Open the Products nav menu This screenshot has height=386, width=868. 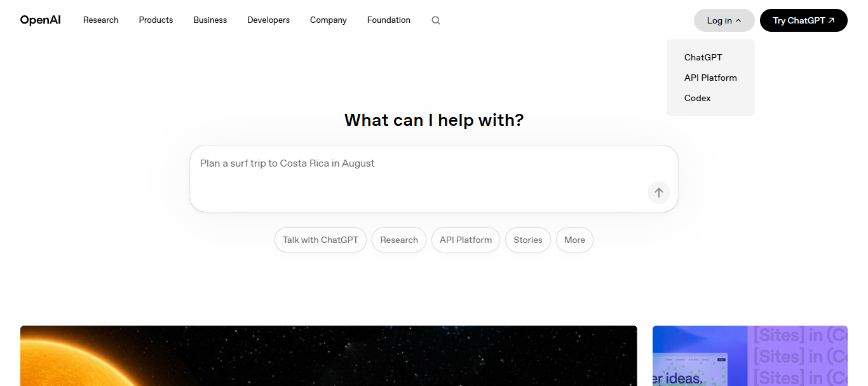point(156,20)
